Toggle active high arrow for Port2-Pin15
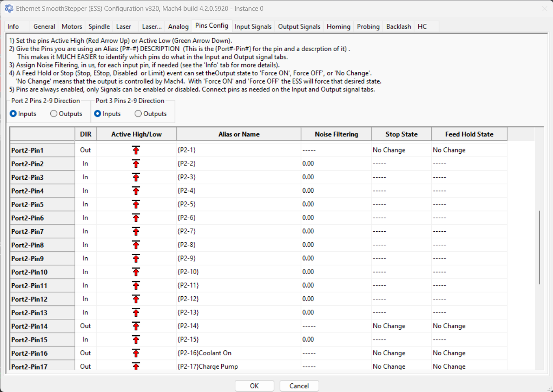 (136, 340)
